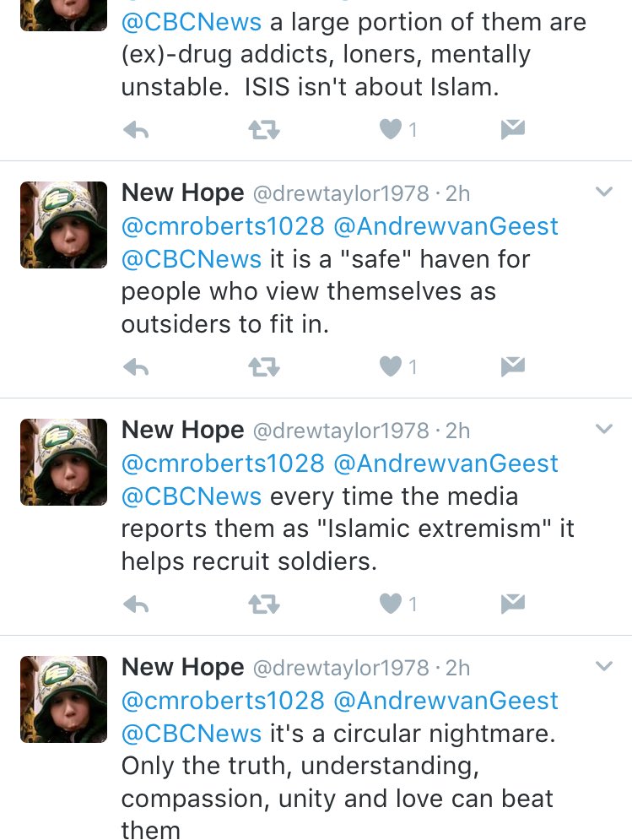The height and width of the screenshot is (840, 632).
Task: Reply to the "ISIS isn't about Islam" tweet
Action: pyautogui.click(x=136, y=130)
